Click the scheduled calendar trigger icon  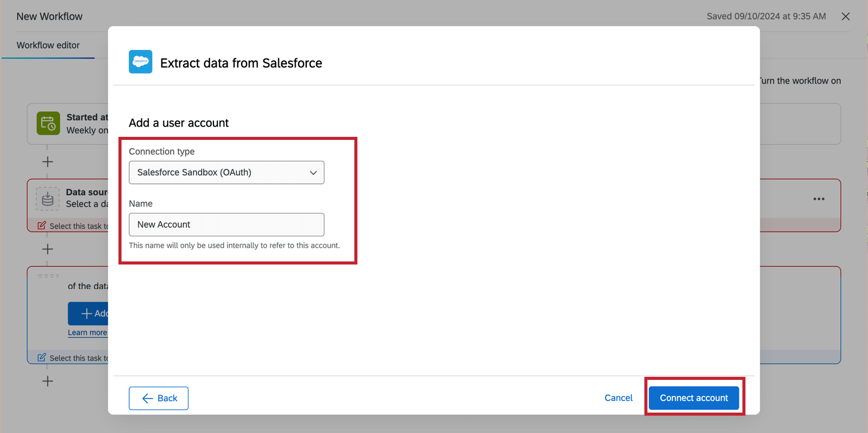pyautogui.click(x=48, y=124)
